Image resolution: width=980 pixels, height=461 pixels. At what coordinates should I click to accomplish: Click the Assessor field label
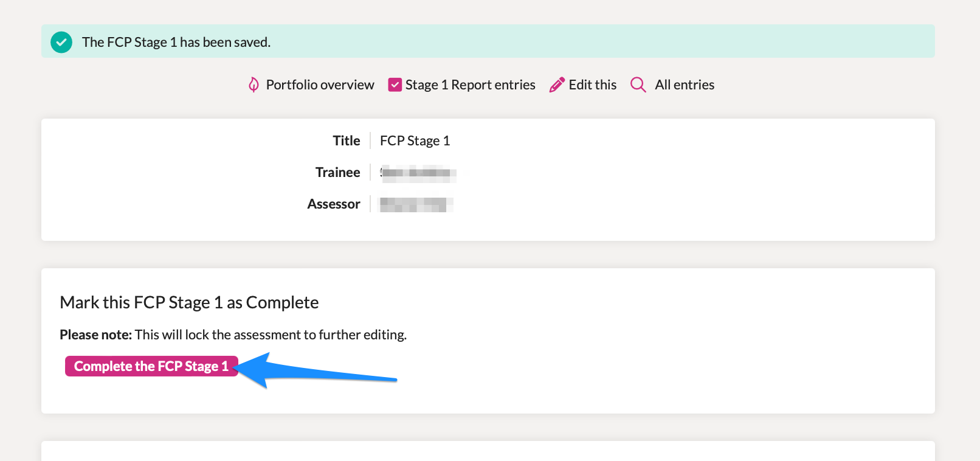pos(333,204)
